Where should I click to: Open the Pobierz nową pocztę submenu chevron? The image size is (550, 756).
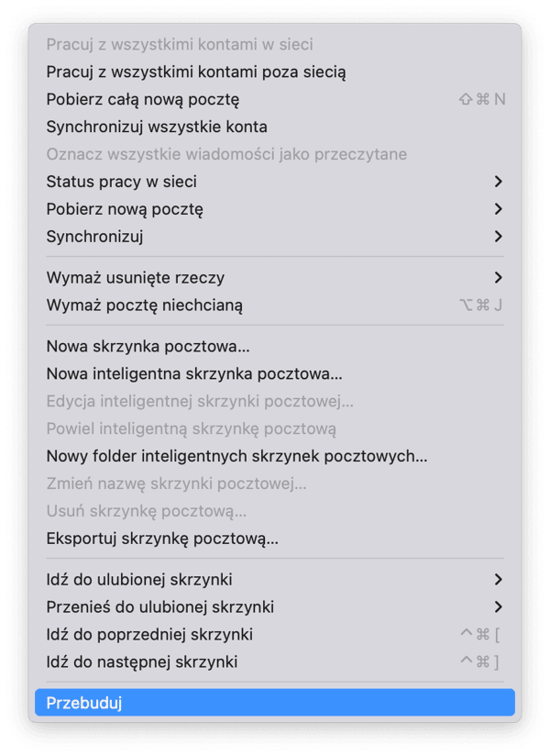(499, 209)
